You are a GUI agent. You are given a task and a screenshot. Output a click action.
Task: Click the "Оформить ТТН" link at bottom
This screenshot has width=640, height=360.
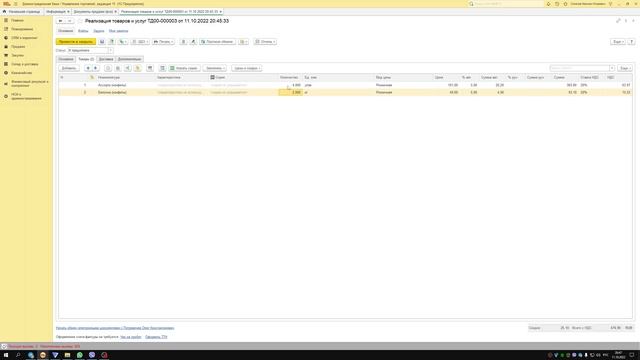click(156, 337)
